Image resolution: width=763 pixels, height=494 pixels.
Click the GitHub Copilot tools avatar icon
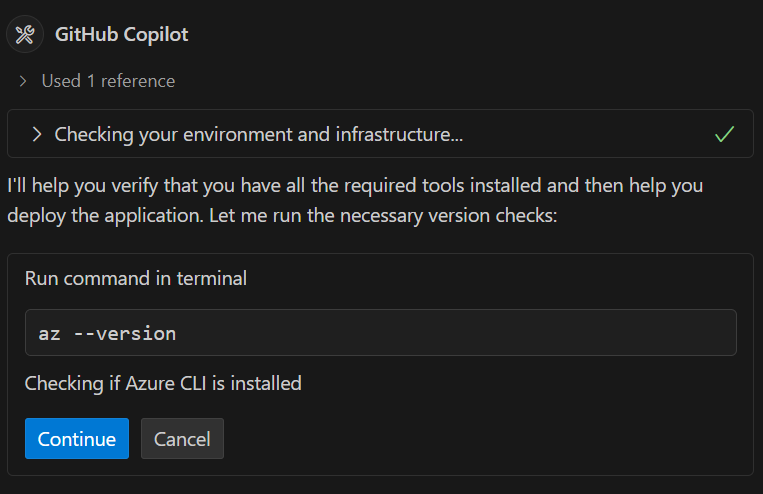[26, 35]
